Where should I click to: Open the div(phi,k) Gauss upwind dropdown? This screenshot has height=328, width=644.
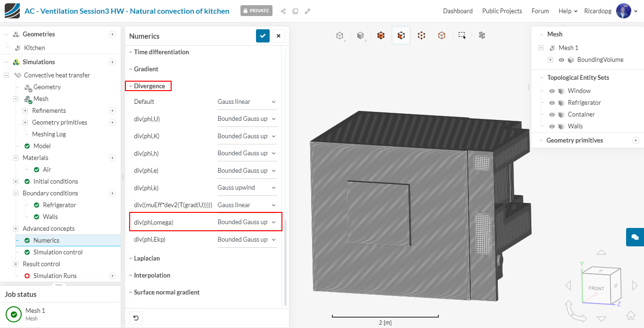pyautogui.click(x=247, y=187)
